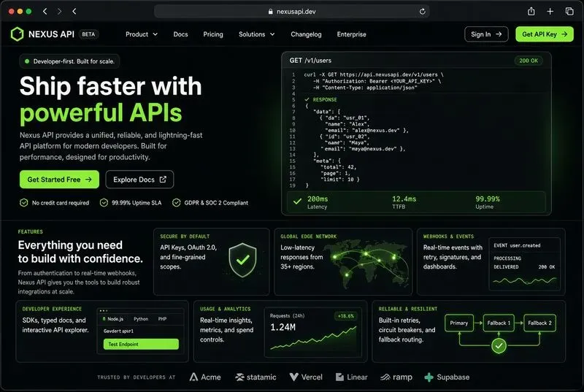Screen dimensions: 584x392
Task: Click the DELIVERED 200 OK row
Action: click(x=524, y=267)
